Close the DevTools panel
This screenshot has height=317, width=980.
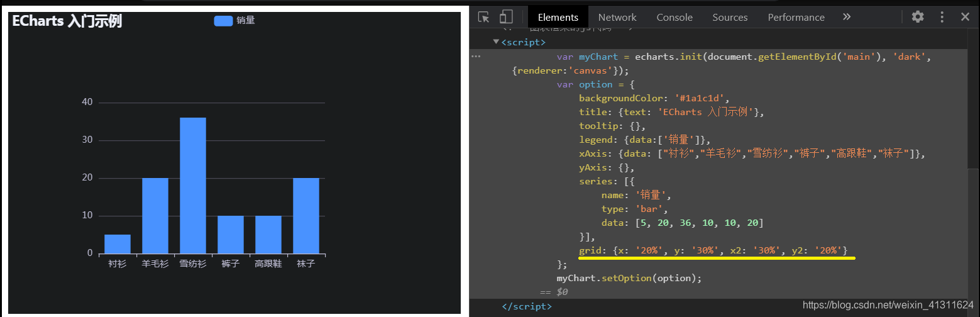pyautogui.click(x=965, y=17)
